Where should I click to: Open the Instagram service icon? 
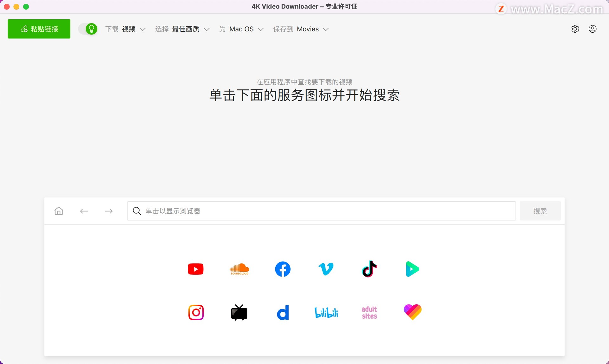click(196, 313)
